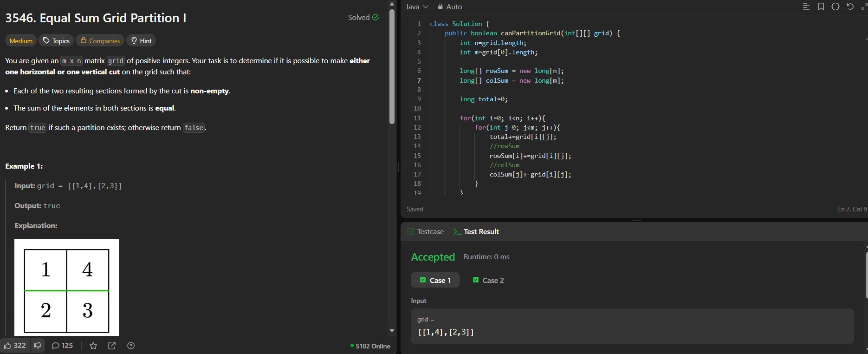Screen dimensions: 868x354
Task: Switch to the Test Result tab
Action: pos(476,231)
